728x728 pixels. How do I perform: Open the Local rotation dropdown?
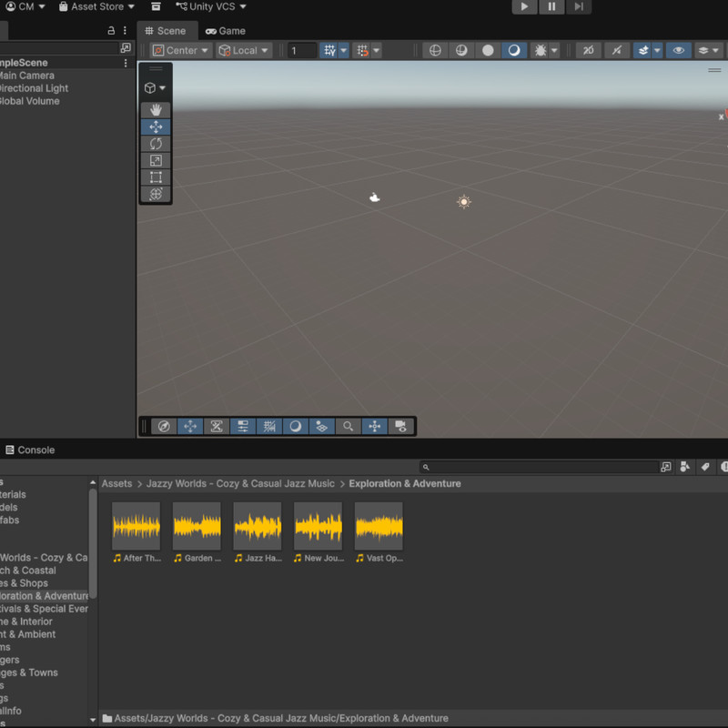244,50
